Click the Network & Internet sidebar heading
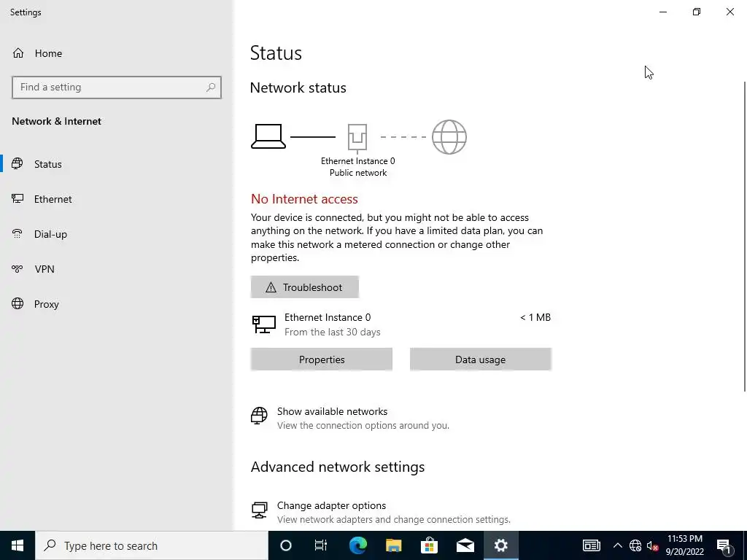This screenshot has width=747, height=560. [57, 121]
